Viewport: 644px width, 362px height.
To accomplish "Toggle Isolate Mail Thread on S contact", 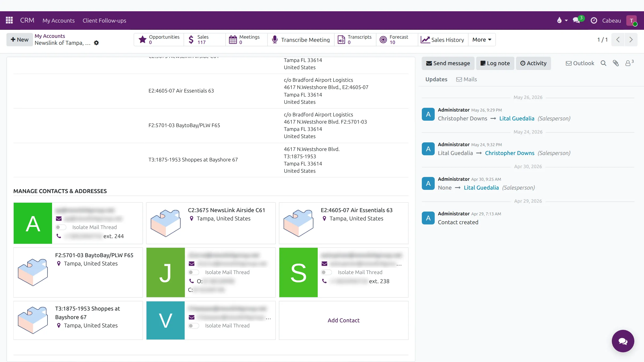I will (326, 272).
